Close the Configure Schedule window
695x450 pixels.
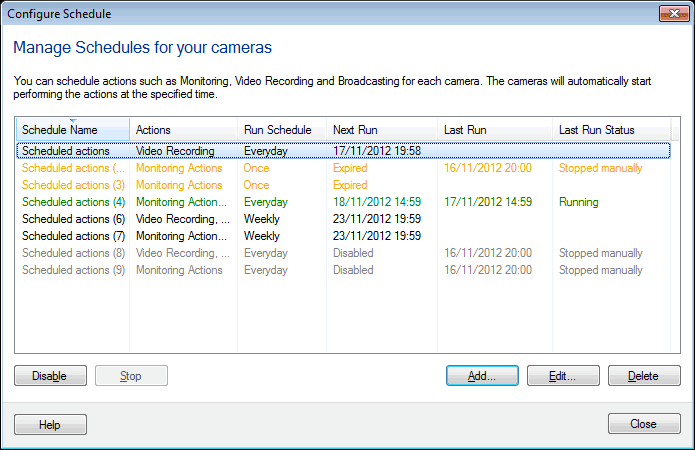coord(671,14)
